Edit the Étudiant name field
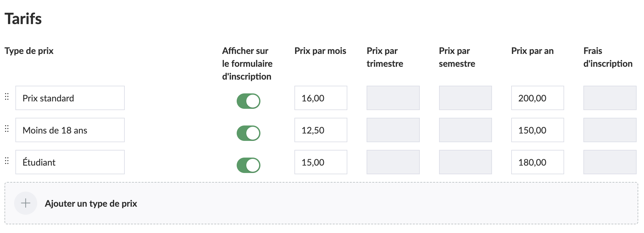This screenshot has height=233, width=644. pos(70,162)
